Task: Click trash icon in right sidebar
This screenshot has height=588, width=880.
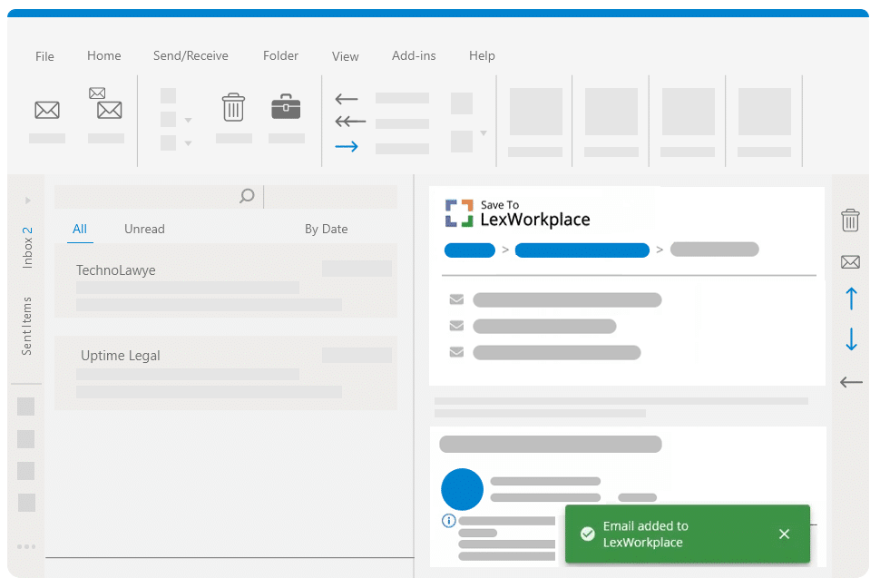Action: [850, 220]
